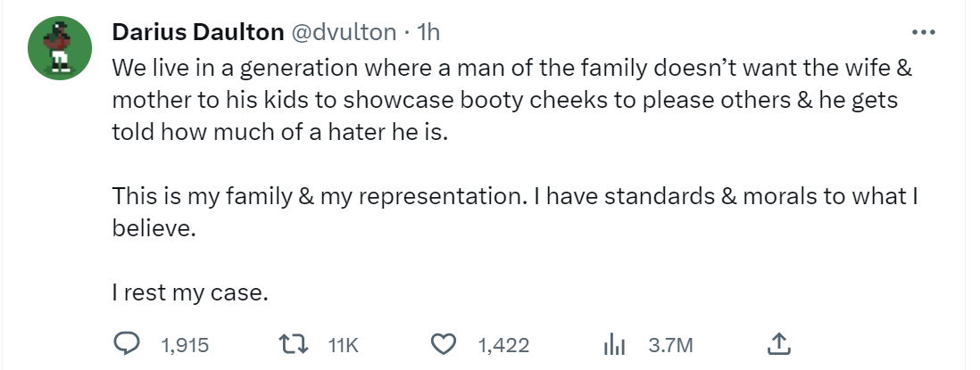The image size is (980, 370).
Task: Open the three-dot more options menu
Action: point(923,33)
